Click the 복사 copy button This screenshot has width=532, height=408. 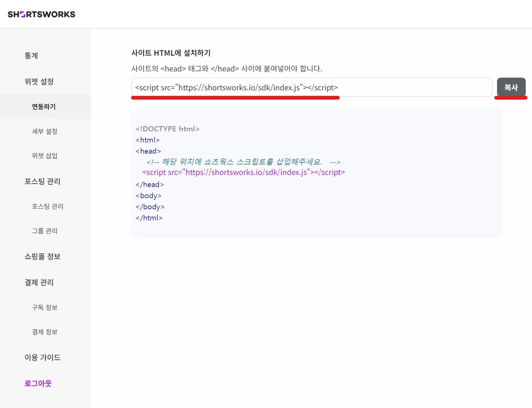pos(511,87)
